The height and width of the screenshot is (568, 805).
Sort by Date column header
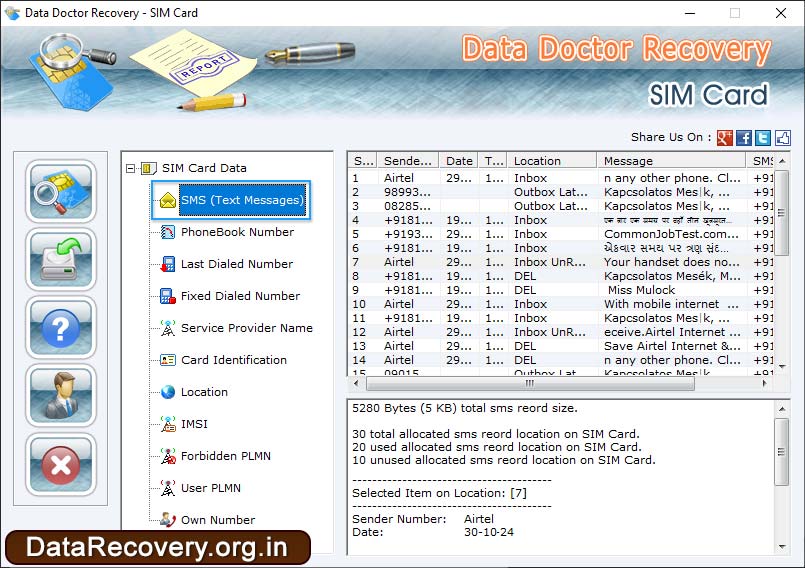pyautogui.click(x=458, y=161)
